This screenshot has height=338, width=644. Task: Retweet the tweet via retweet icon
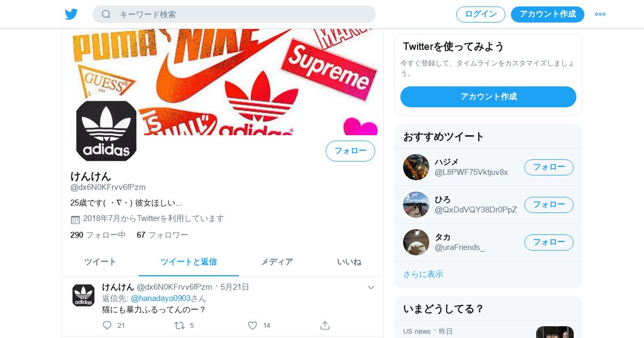click(x=179, y=325)
